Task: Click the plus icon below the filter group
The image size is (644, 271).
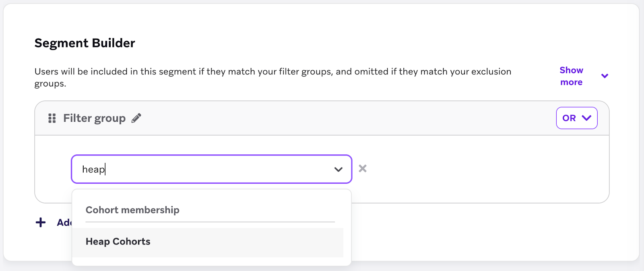Action: click(x=41, y=222)
